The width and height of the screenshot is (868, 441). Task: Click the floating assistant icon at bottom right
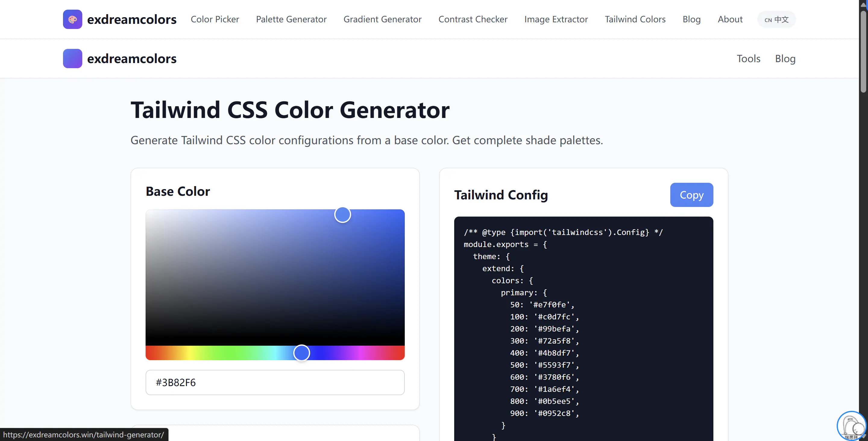click(x=851, y=426)
